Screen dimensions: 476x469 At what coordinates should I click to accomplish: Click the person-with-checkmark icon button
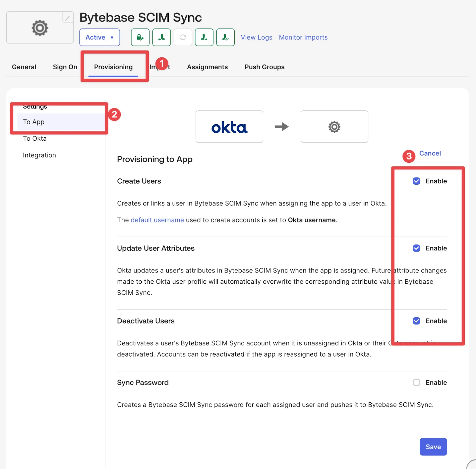coord(226,37)
